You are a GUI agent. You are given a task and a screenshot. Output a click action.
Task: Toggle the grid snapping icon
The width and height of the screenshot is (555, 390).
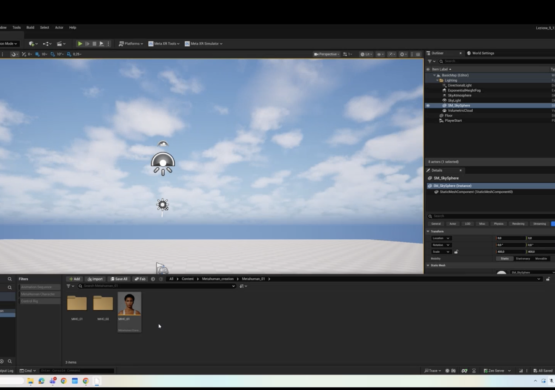click(x=37, y=54)
